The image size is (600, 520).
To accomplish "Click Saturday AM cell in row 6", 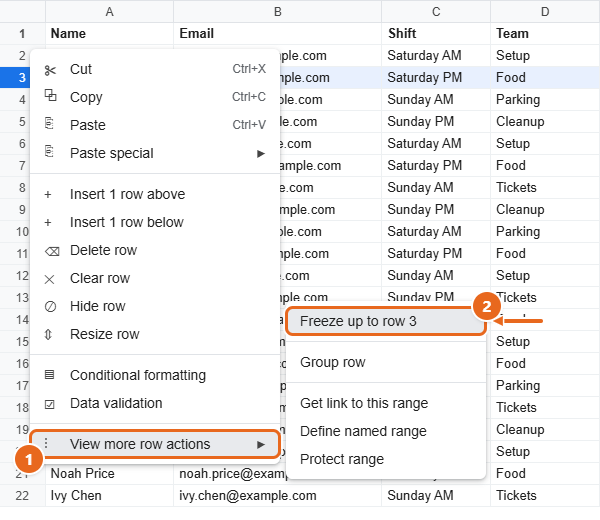I will [x=436, y=143].
